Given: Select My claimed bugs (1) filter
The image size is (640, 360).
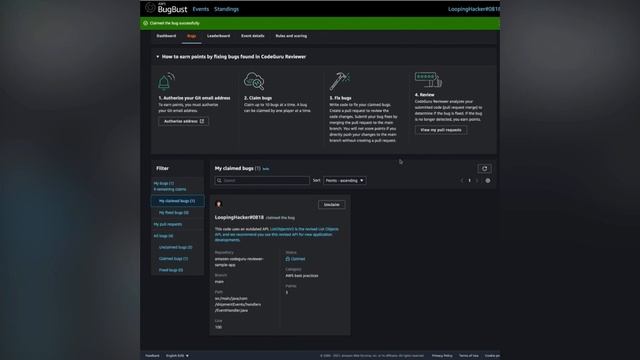Looking at the screenshot, I should pos(177,201).
